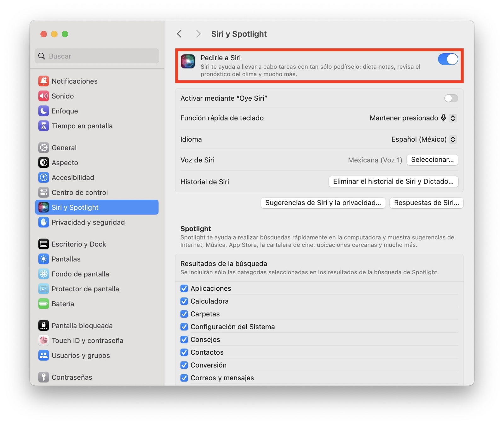
Task: Click the microphone icon in Función rápida
Action: coord(444,118)
